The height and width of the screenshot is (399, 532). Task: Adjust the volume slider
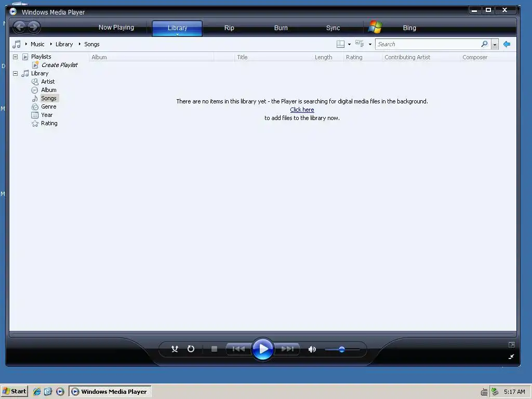click(342, 349)
